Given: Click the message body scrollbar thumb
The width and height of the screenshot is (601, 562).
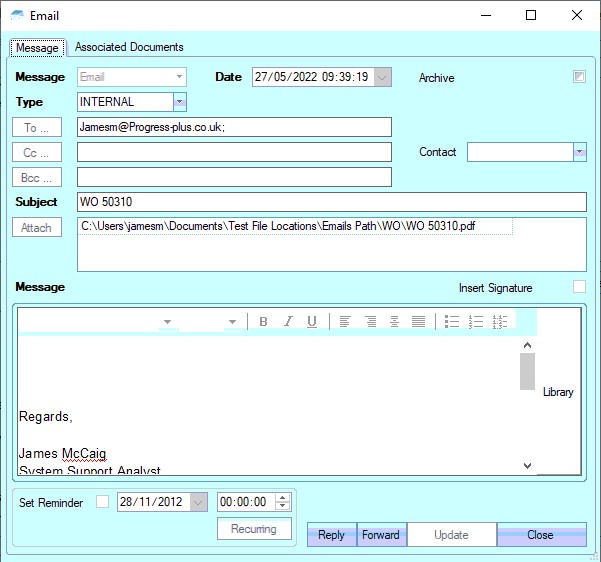Looking at the screenshot, I should point(527,370).
